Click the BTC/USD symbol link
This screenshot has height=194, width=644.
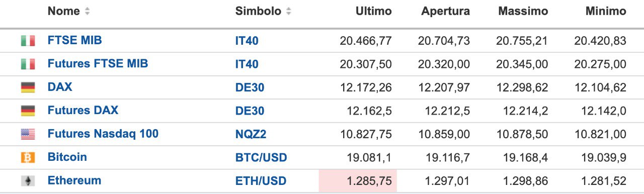261,158
